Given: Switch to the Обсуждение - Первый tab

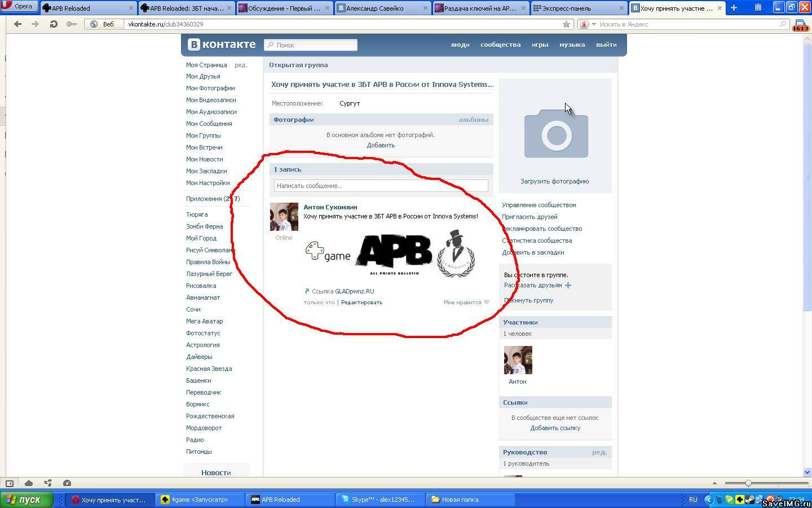Looking at the screenshot, I should coord(284,8).
